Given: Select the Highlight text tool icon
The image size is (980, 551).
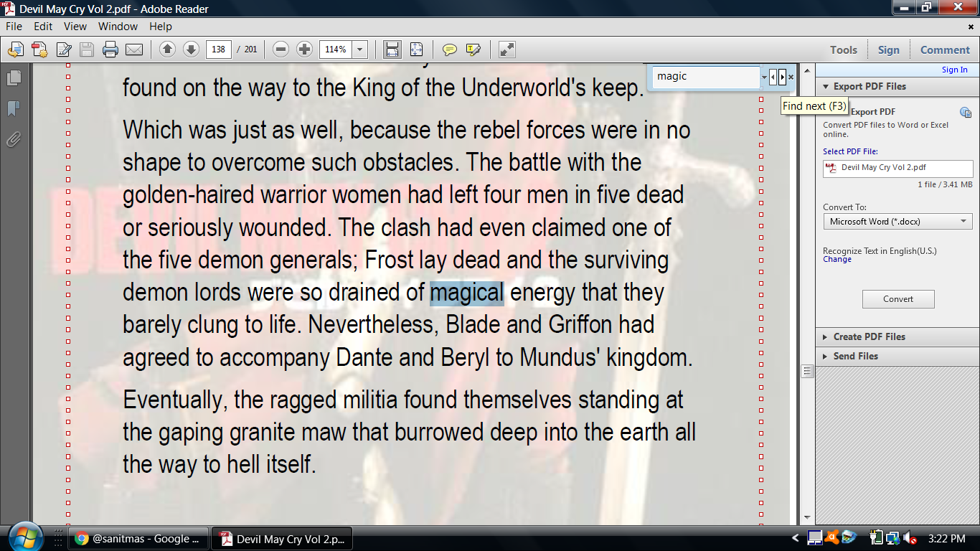Looking at the screenshot, I should pyautogui.click(x=473, y=50).
